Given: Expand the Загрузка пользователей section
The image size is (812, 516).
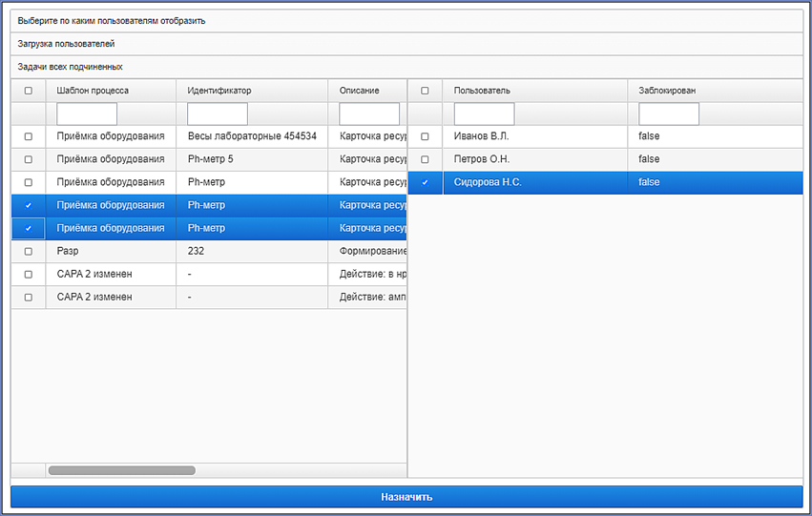Looking at the screenshot, I should pos(406,44).
